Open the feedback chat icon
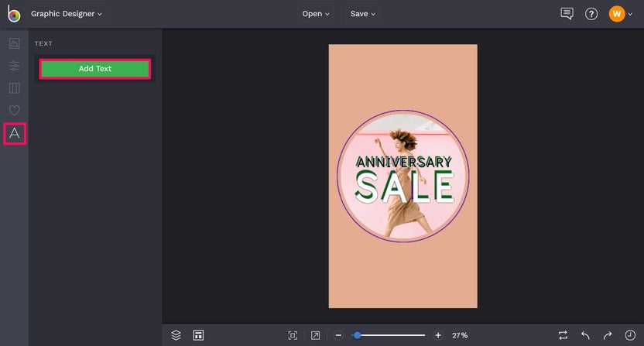 tap(567, 14)
